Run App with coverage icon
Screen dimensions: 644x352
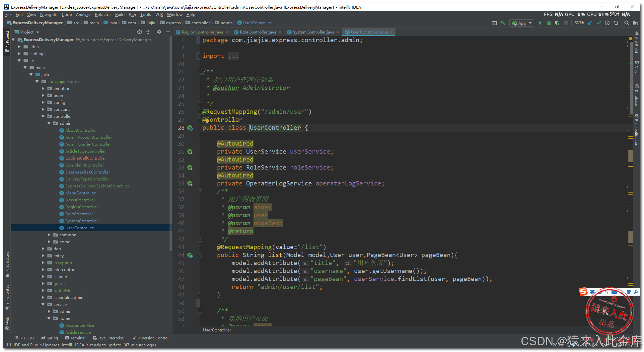pyautogui.click(x=557, y=23)
